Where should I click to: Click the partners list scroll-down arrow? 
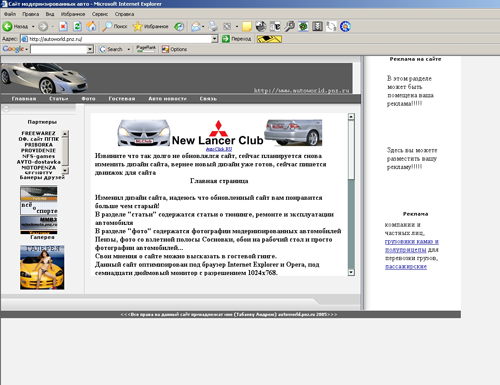pos(65,171)
